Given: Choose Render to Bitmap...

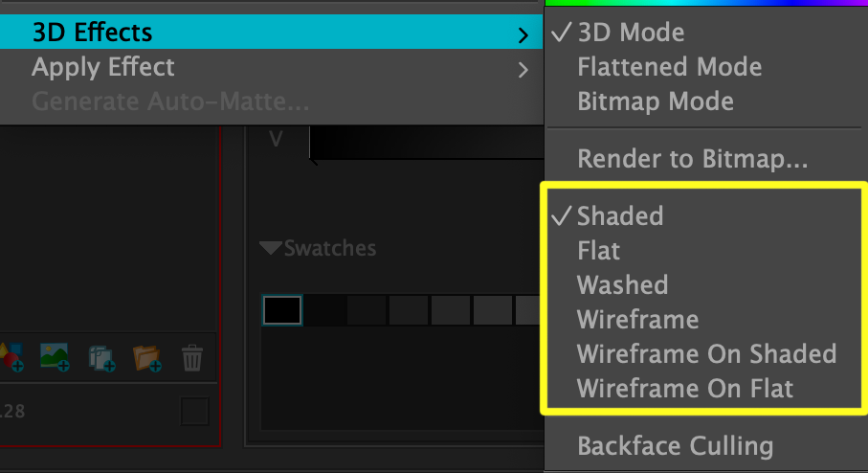Looking at the screenshot, I should click(x=693, y=159).
